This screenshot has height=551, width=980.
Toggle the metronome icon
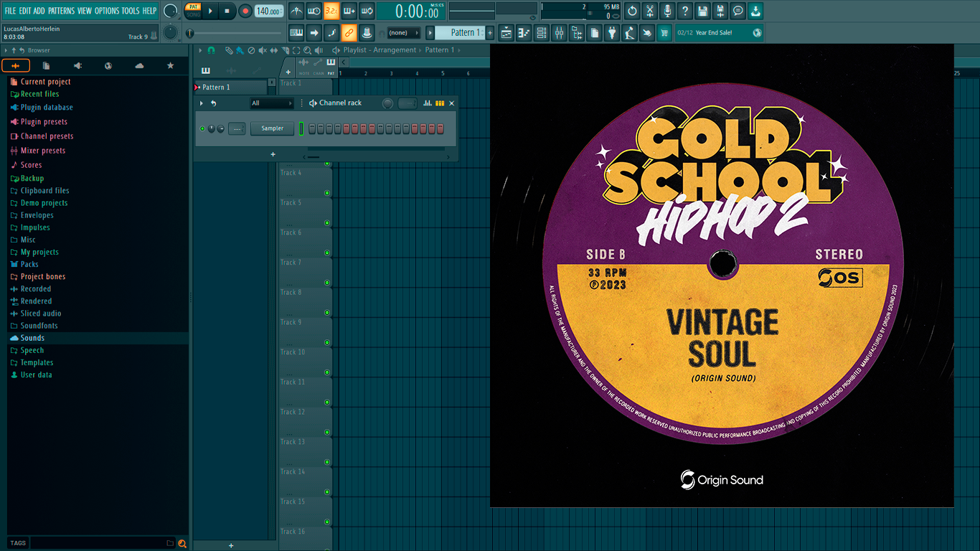[x=296, y=11]
